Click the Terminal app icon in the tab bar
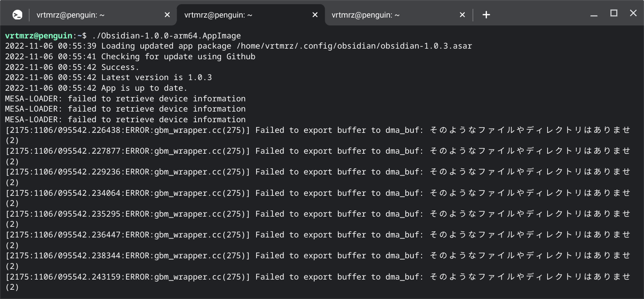Screen dimensions: 644x299 point(17,15)
